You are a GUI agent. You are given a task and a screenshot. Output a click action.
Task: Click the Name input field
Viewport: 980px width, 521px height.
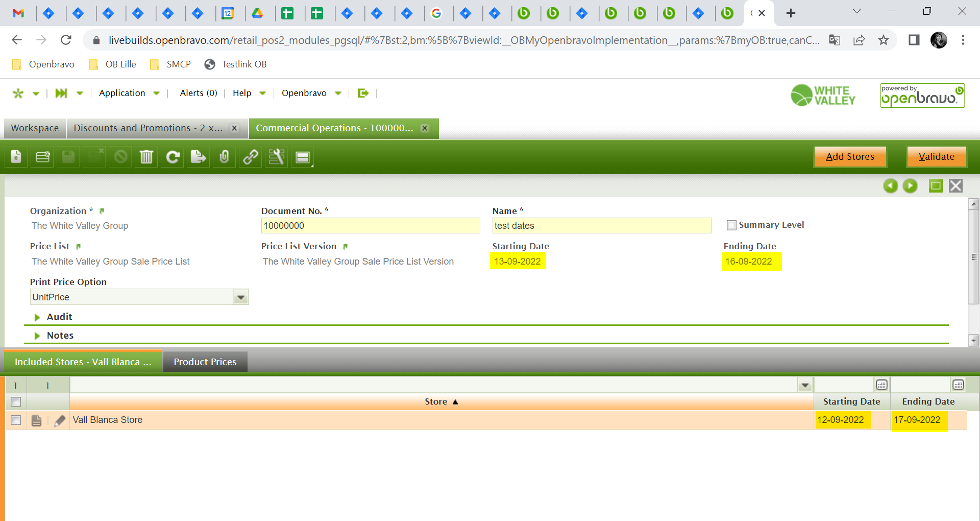point(601,226)
